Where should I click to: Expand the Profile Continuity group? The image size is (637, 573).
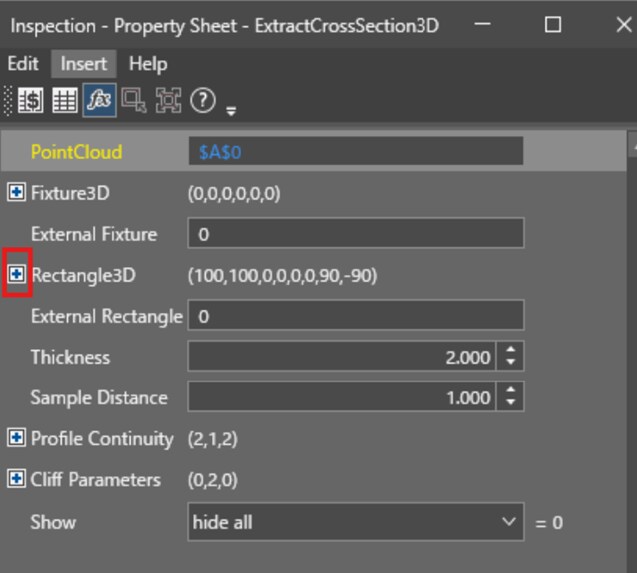16,438
